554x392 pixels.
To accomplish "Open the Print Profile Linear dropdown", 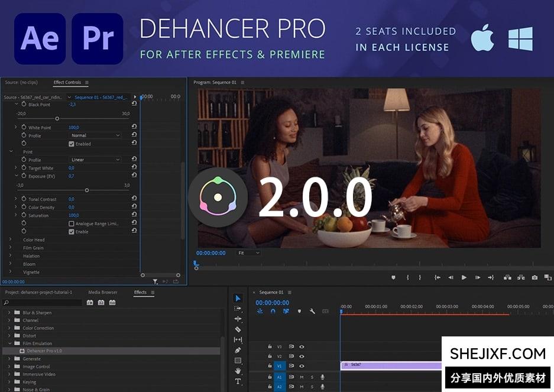I will [95, 160].
